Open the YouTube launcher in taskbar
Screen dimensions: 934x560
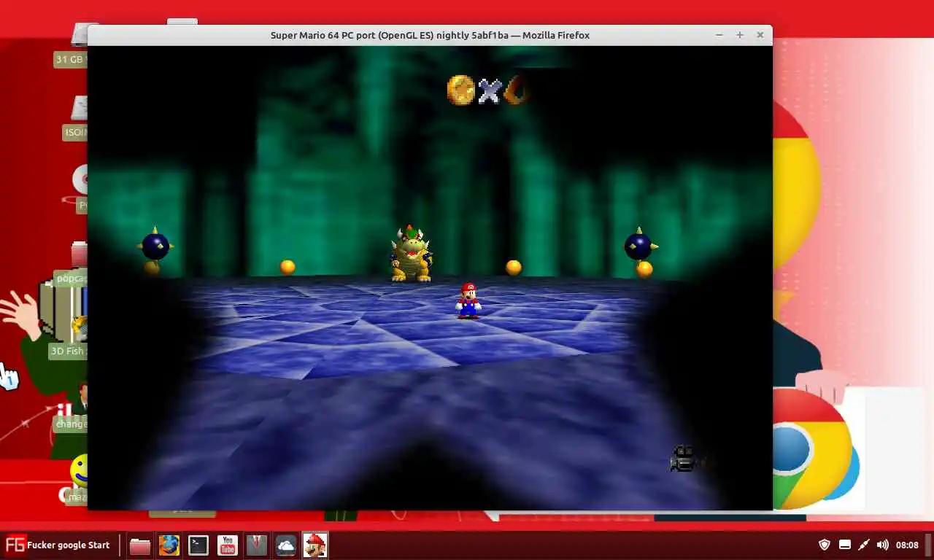[x=228, y=545]
